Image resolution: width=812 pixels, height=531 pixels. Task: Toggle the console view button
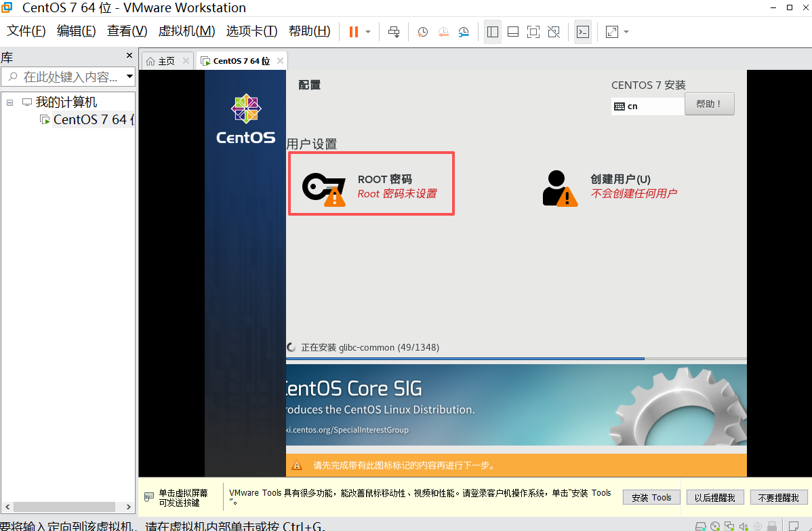tap(583, 32)
